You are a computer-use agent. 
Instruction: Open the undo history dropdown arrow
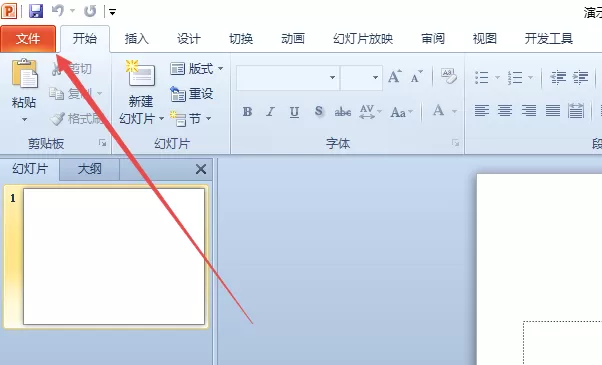[x=72, y=11]
